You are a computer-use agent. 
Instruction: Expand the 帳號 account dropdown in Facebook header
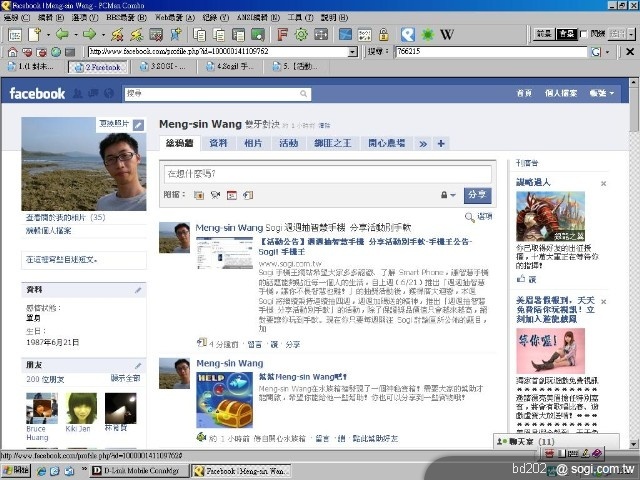click(x=602, y=93)
